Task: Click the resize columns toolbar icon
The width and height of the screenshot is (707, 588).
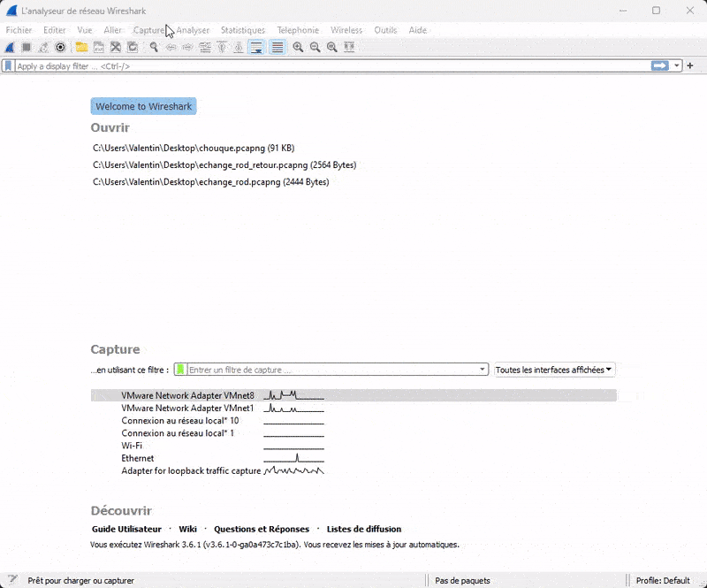Action: coord(349,47)
